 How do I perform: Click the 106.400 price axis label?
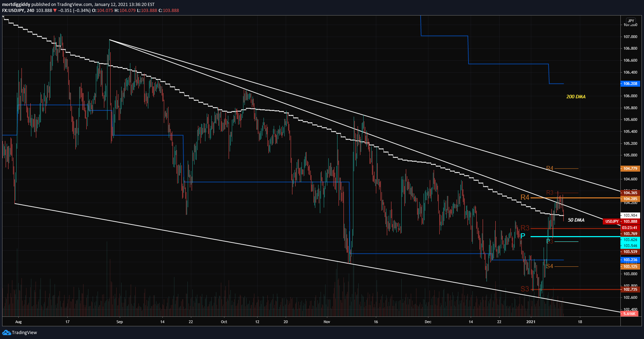[x=630, y=72]
